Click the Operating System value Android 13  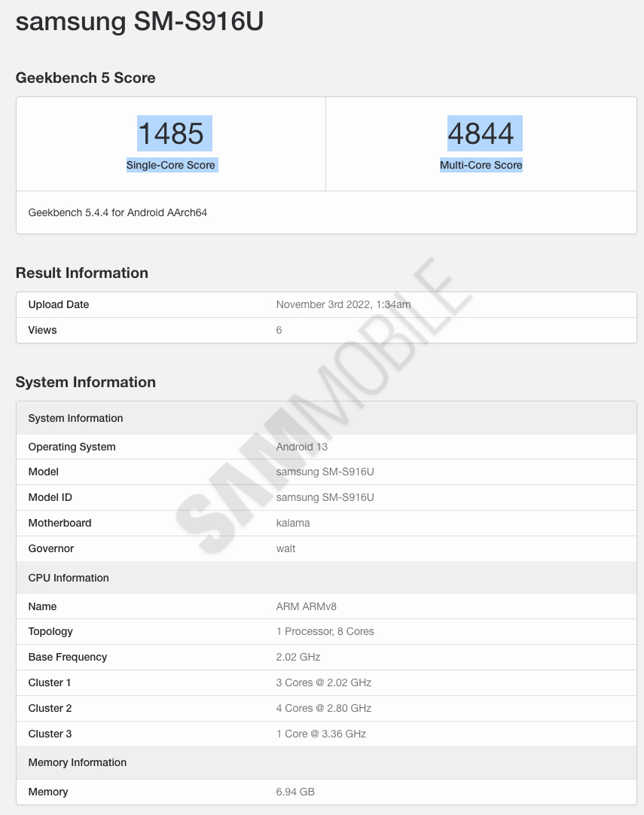301,447
